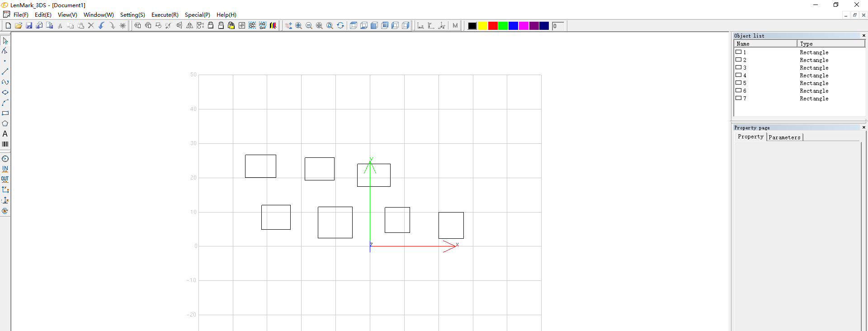Open the Window(W) menu
The image size is (868, 331).
tap(99, 15)
